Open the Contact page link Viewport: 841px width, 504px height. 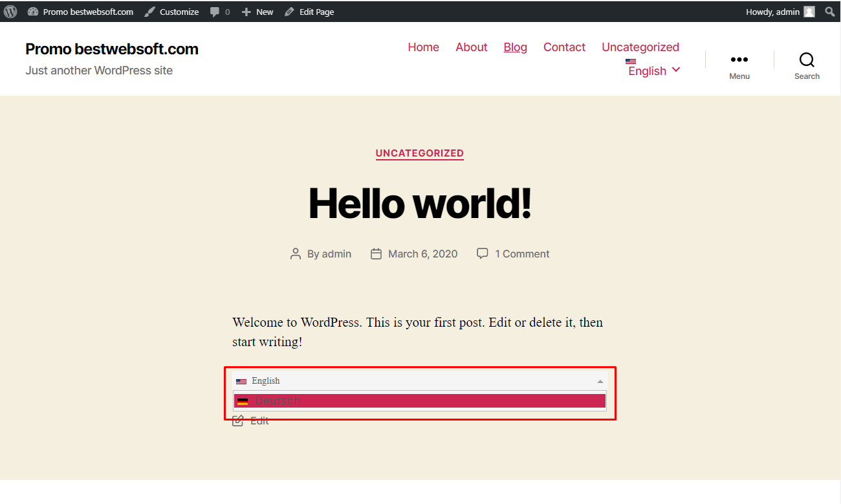564,47
